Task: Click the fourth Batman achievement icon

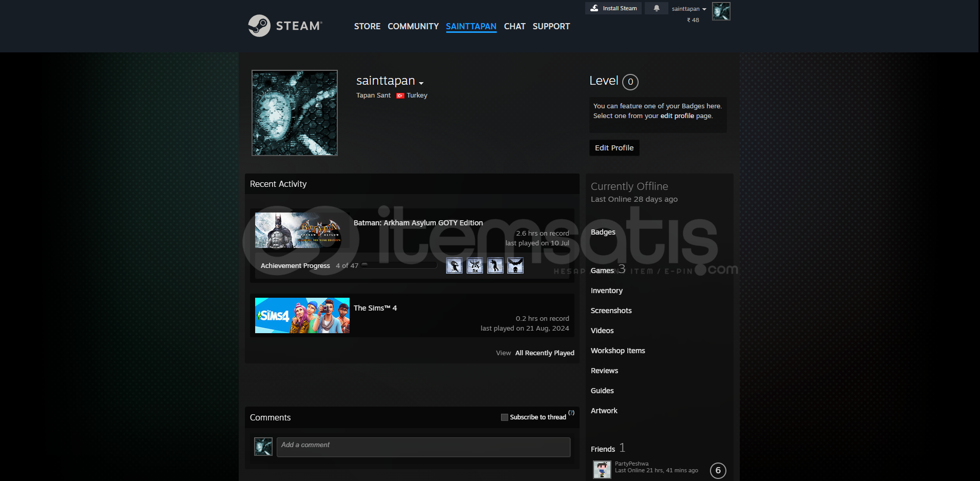Action: tap(515, 265)
